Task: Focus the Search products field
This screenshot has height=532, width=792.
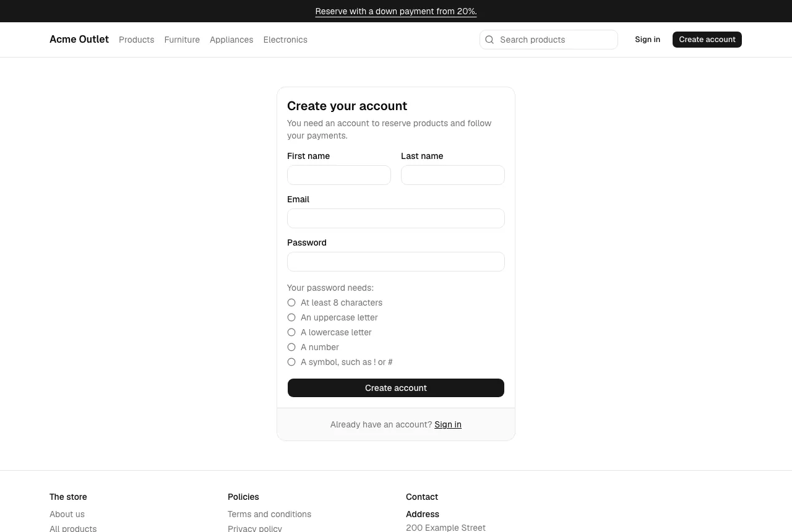Action: pyautogui.click(x=549, y=40)
